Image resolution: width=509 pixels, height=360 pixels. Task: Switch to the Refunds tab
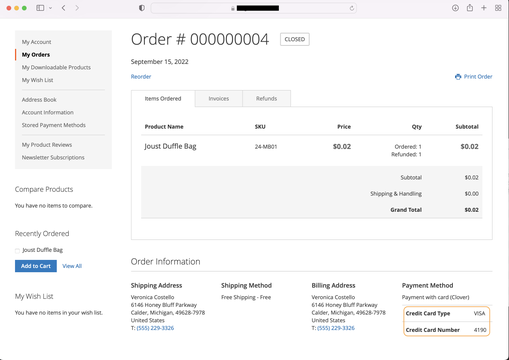point(267,99)
